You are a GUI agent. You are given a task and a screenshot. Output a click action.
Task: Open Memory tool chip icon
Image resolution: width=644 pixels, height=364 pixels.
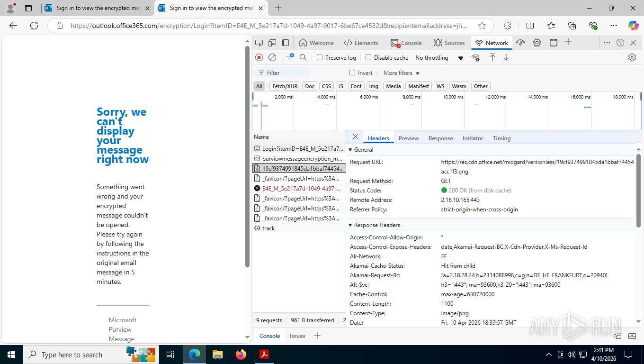pos(537,43)
